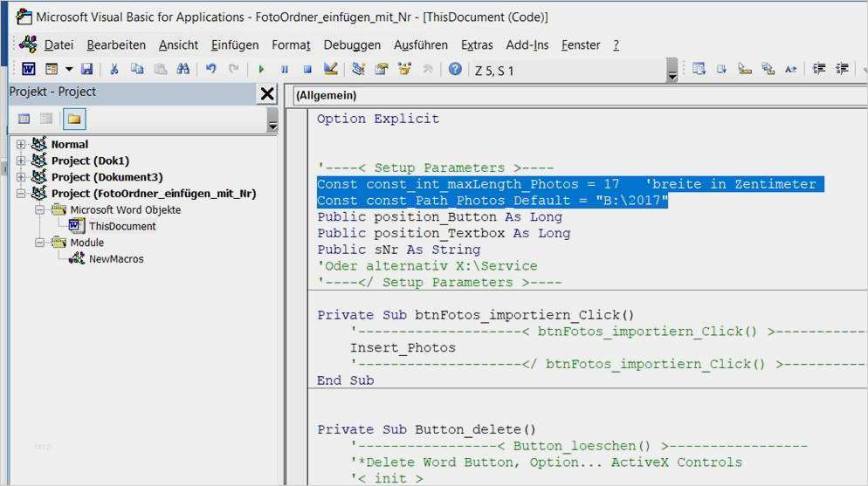This screenshot has width=868, height=486.
Task: Open the Extras menu
Action: click(477, 44)
